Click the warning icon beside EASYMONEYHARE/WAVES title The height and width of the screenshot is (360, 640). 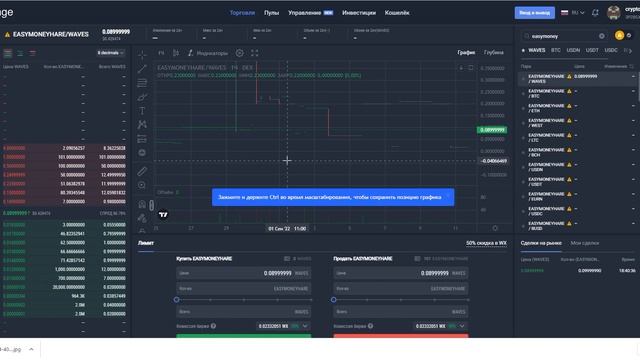click(7, 35)
